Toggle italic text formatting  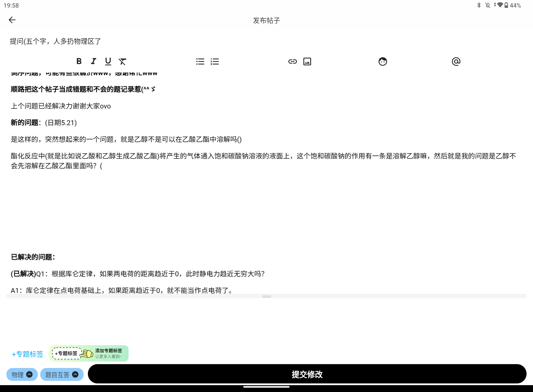coord(93,61)
